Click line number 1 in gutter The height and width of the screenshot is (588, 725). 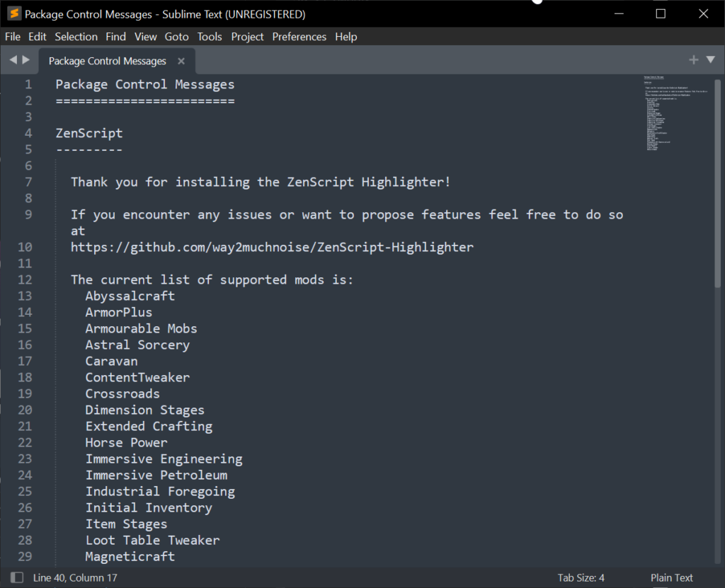click(28, 85)
